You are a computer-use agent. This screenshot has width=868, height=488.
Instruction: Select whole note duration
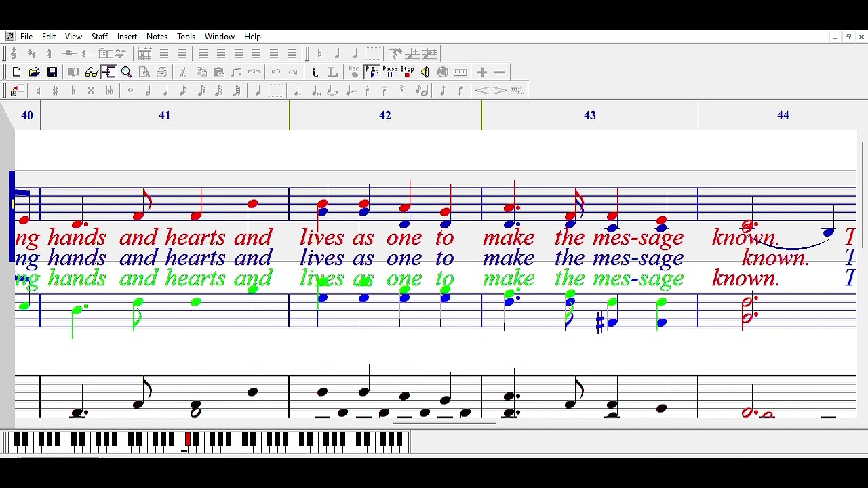(x=130, y=90)
